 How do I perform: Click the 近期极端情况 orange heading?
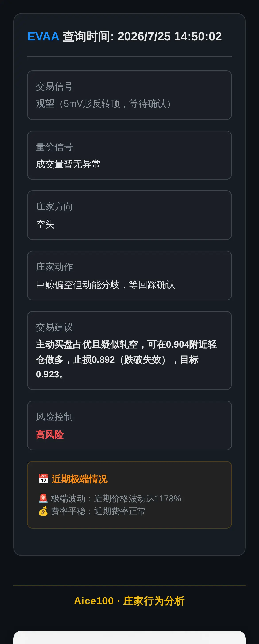click(x=79, y=479)
